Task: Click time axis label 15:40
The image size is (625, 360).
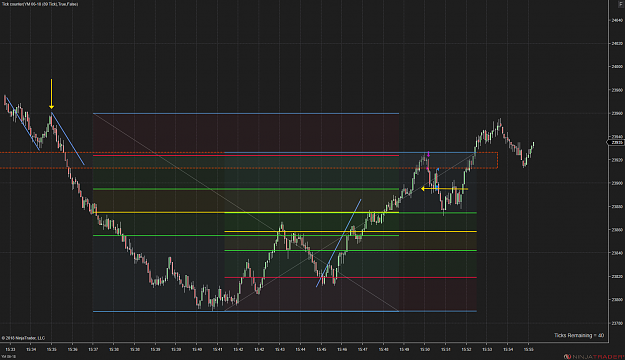Action: coord(197,350)
